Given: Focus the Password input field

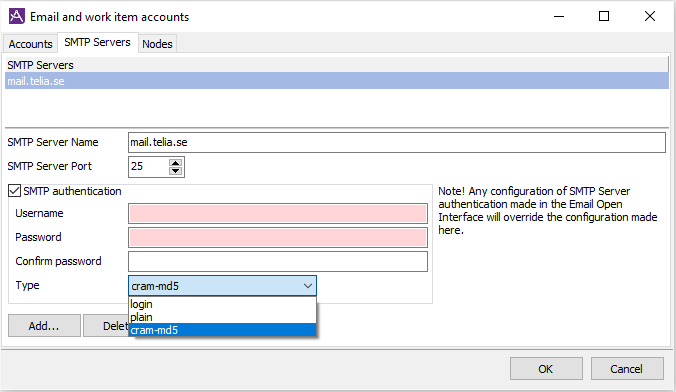Looking at the screenshot, I should (x=278, y=237).
